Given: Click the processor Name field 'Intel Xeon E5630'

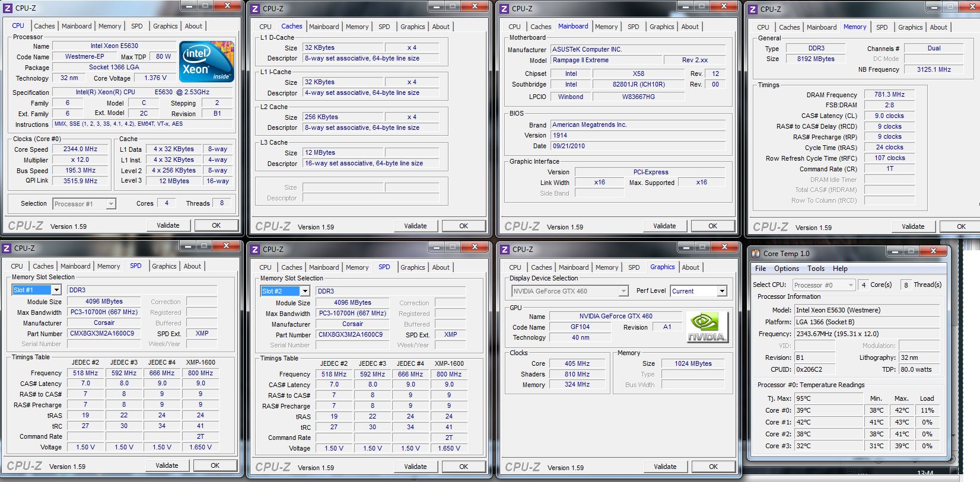Looking at the screenshot, I should [x=114, y=46].
